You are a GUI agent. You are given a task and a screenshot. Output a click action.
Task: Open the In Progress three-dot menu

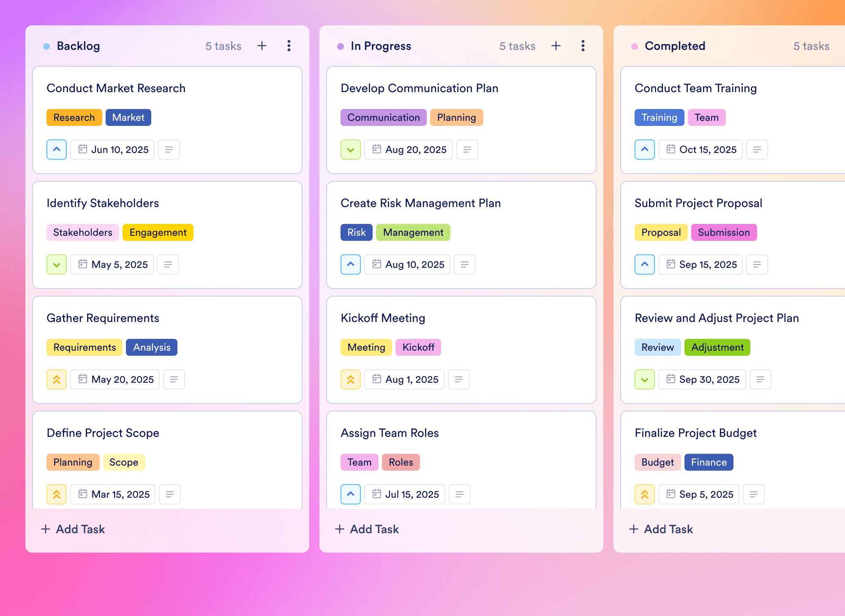583,46
